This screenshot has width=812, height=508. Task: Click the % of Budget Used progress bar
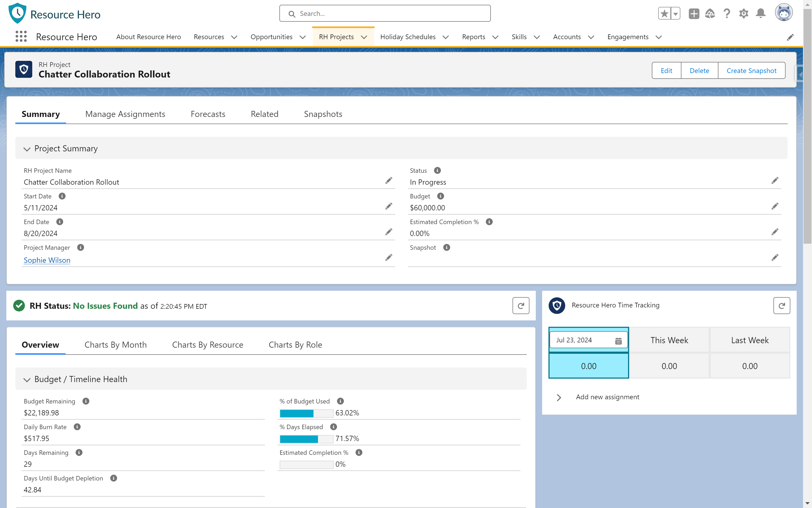click(x=306, y=413)
